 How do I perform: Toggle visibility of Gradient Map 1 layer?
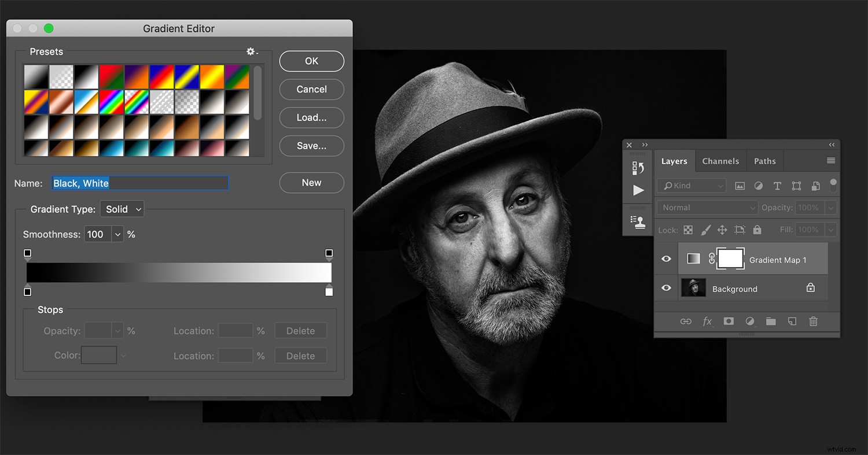(x=666, y=258)
